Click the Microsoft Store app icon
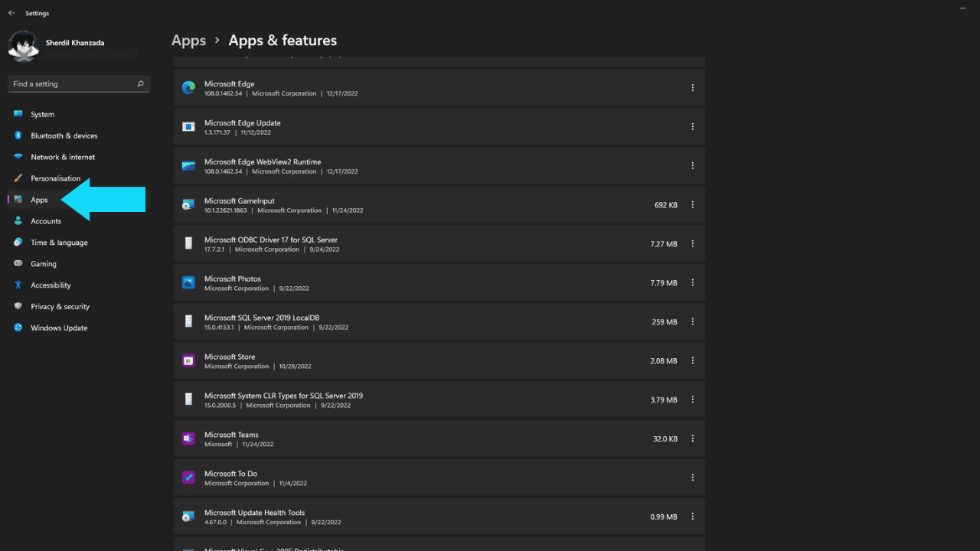Screen dimensions: 980x551 coord(188,361)
